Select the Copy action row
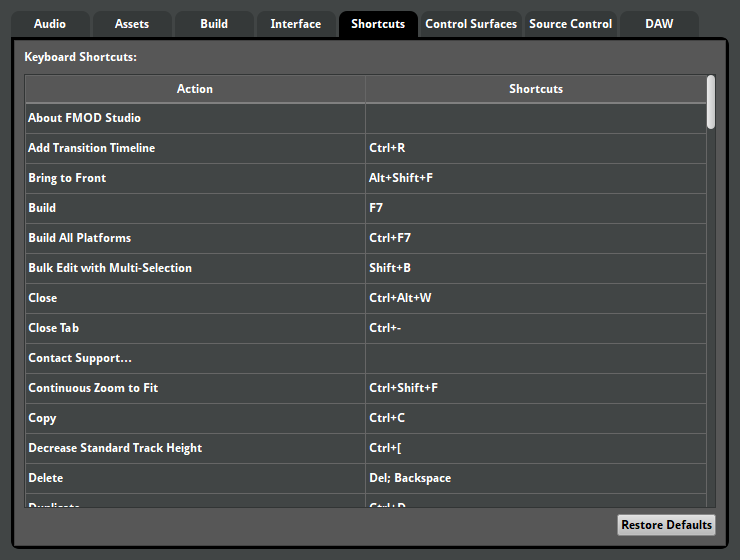Image resolution: width=740 pixels, height=560 pixels. point(195,418)
